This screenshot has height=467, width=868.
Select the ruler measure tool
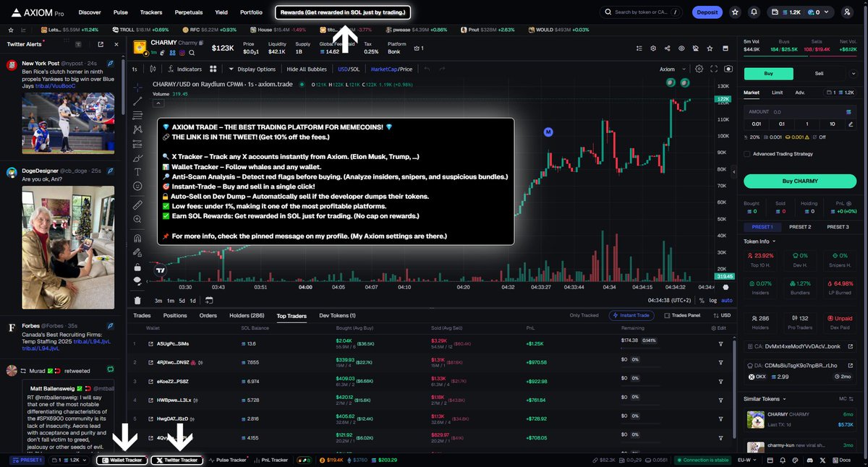click(x=137, y=205)
